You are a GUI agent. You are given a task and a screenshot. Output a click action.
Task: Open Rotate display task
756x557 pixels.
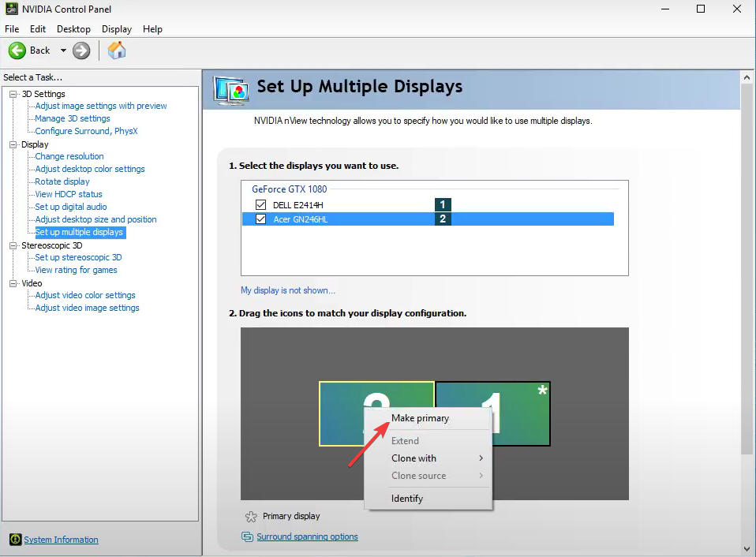62,181
